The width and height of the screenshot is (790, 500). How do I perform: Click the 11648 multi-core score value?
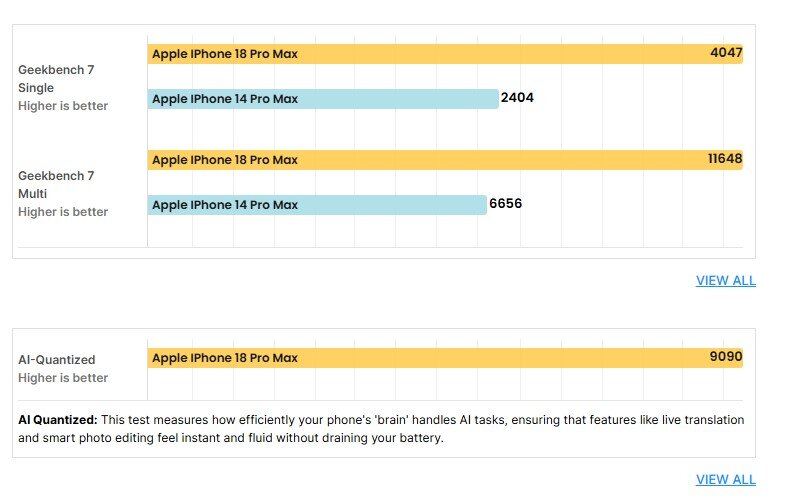(725, 158)
